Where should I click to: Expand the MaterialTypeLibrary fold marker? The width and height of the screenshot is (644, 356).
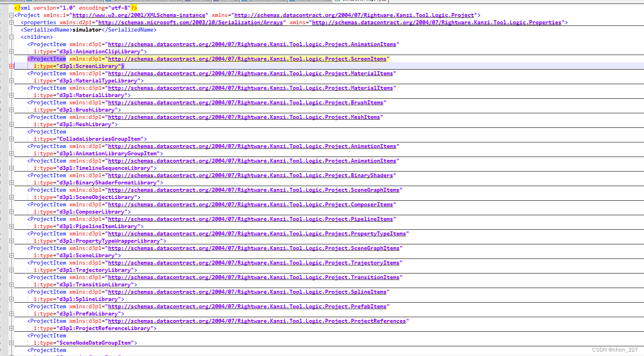pyautogui.click(x=11, y=81)
